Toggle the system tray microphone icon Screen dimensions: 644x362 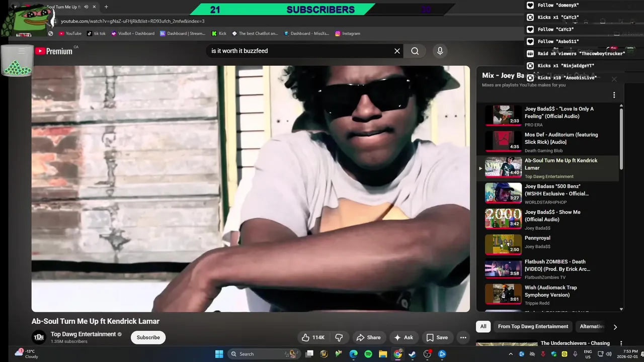point(575,354)
